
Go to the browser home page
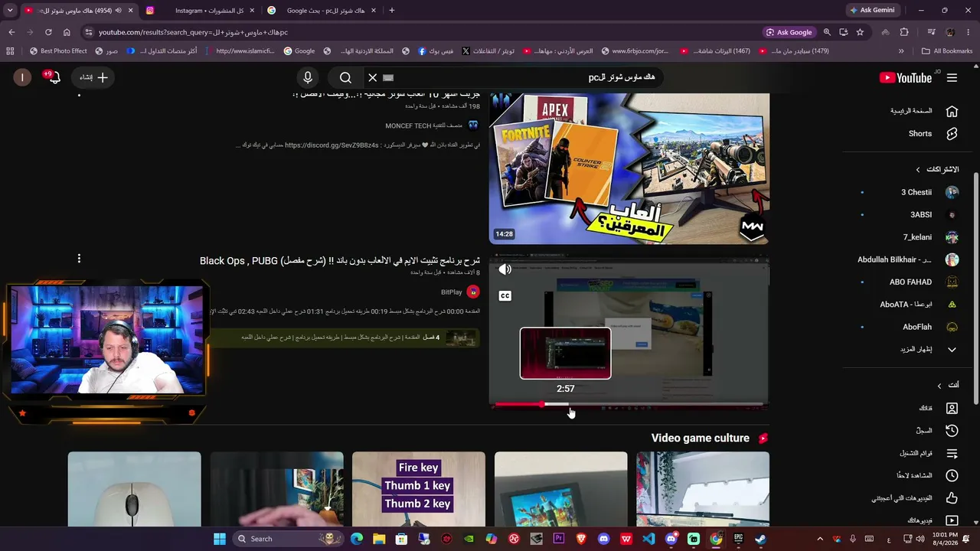[x=67, y=32]
